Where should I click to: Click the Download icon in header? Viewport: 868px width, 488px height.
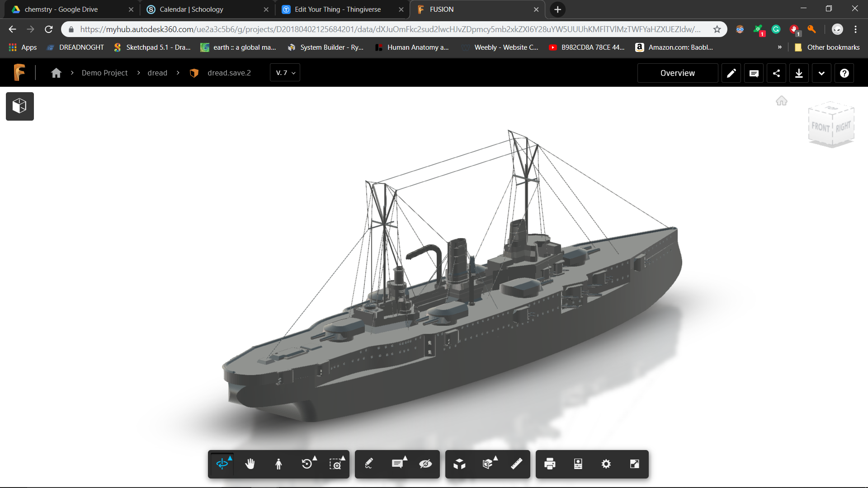point(799,73)
